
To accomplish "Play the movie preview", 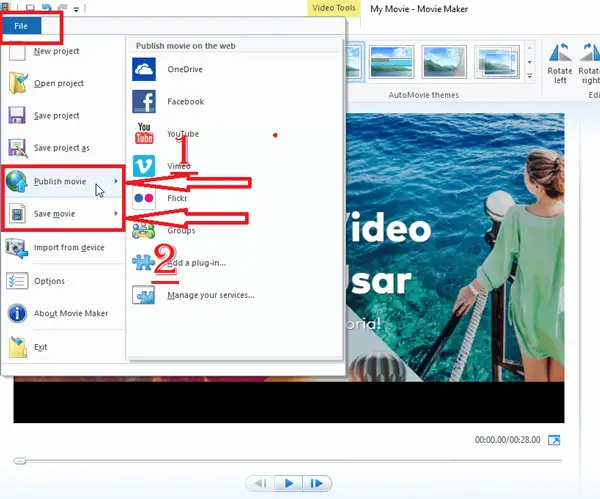I will (x=289, y=483).
